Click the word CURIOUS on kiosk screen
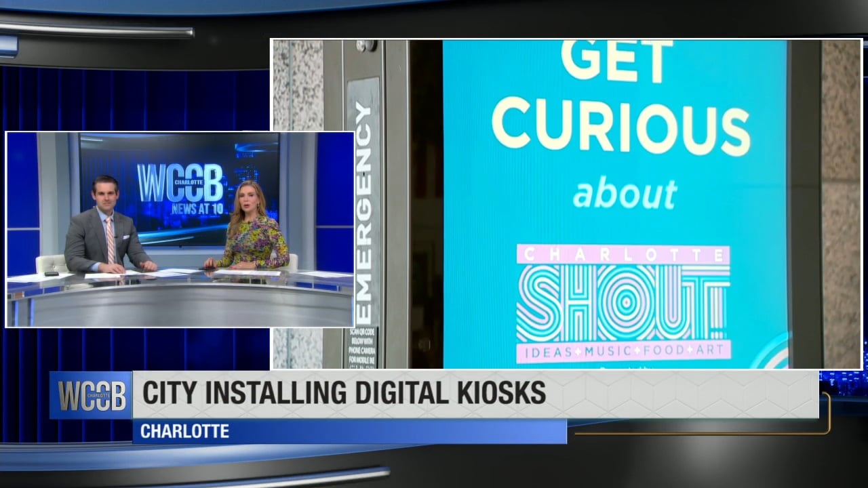This screenshot has width=868, height=488. click(x=620, y=126)
